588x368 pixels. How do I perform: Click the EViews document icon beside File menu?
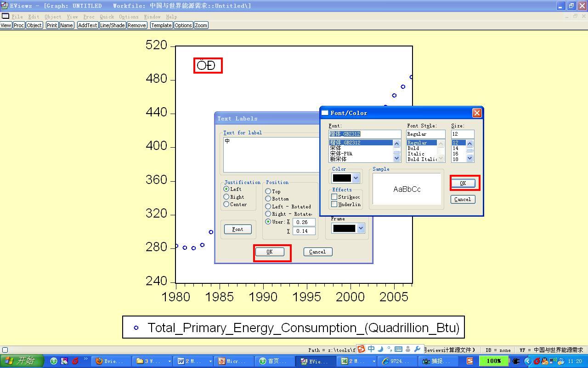tap(6, 16)
